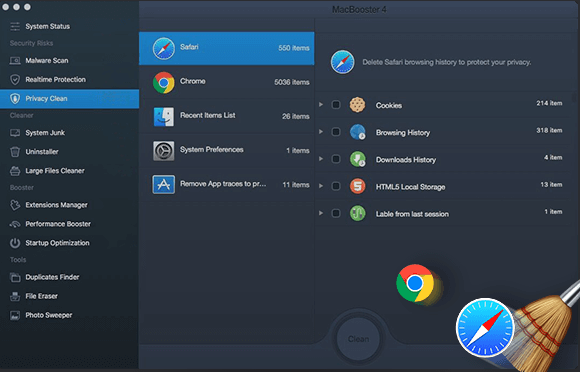Screen dimensions: 580x372
Task: Select Chrome 5036 items row
Action: (227, 82)
